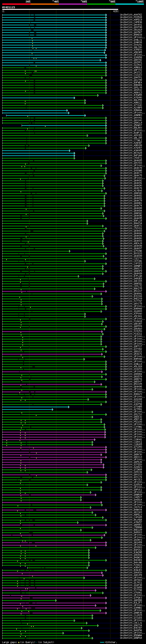Viewport: 146px width, 644px height.
Task: Select the UniRef100_Q56WS7 label
Action: click(131, 125)
